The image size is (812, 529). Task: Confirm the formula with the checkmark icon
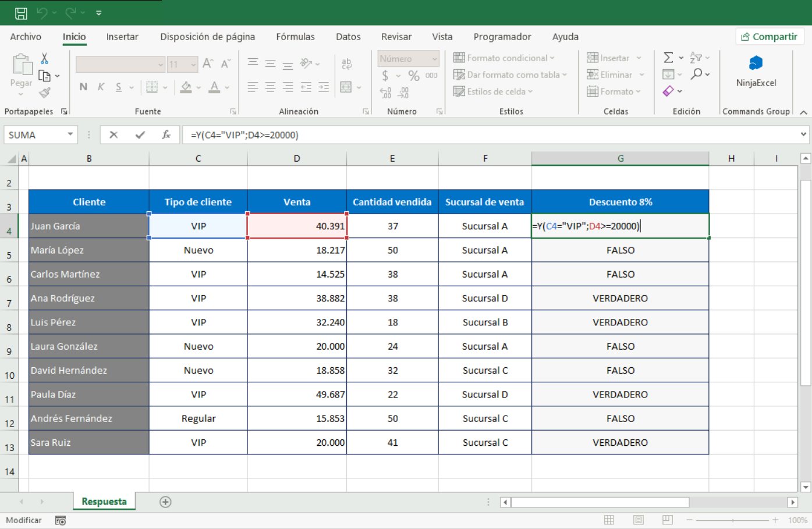point(140,135)
